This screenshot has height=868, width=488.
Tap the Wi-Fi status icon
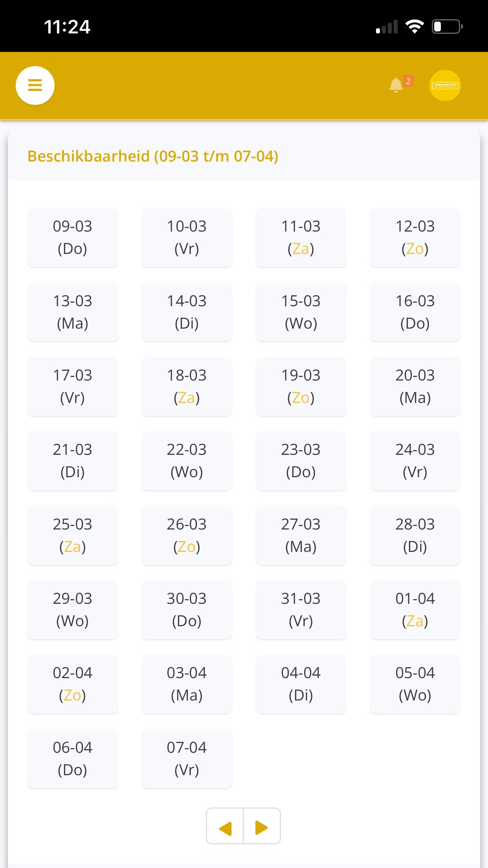coord(415,27)
